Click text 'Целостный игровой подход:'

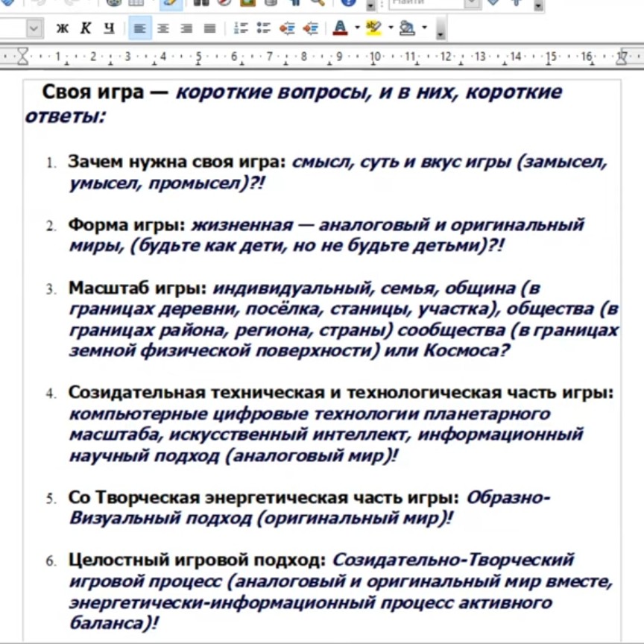(197, 560)
